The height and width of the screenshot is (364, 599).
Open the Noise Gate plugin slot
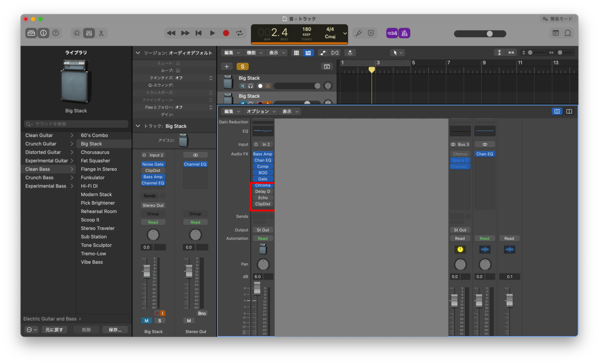tap(153, 164)
